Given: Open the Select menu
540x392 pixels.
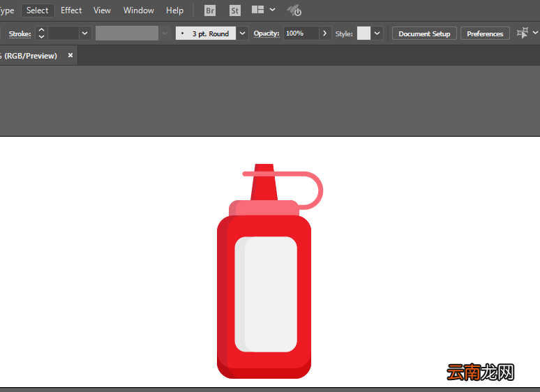Looking at the screenshot, I should (x=38, y=10).
